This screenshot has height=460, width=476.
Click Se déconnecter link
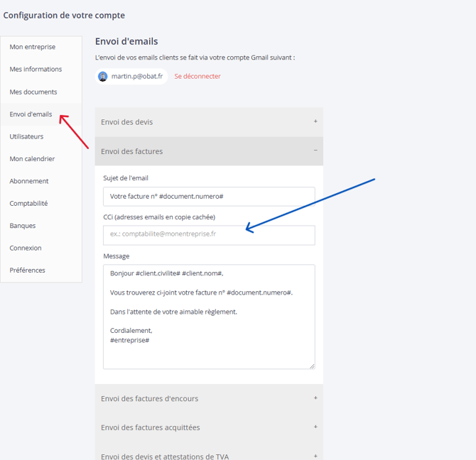tap(198, 77)
